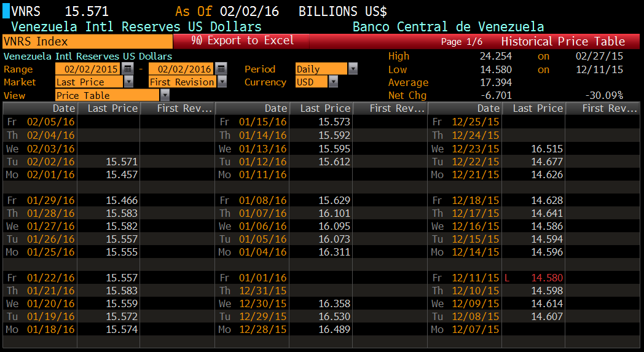The height and width of the screenshot is (352, 644).
Task: Click the rightmost Last Price column header
Action: [x=533, y=109]
